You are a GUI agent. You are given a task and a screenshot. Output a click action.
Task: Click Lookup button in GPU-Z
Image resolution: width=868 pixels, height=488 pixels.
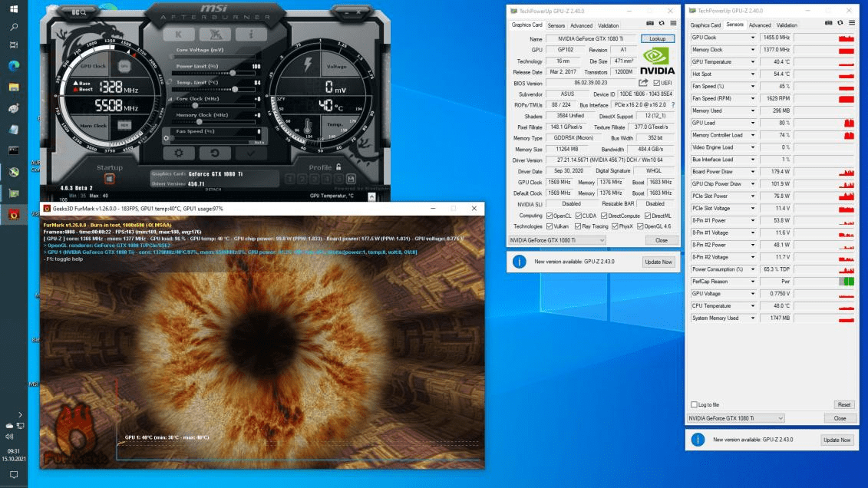coord(658,38)
